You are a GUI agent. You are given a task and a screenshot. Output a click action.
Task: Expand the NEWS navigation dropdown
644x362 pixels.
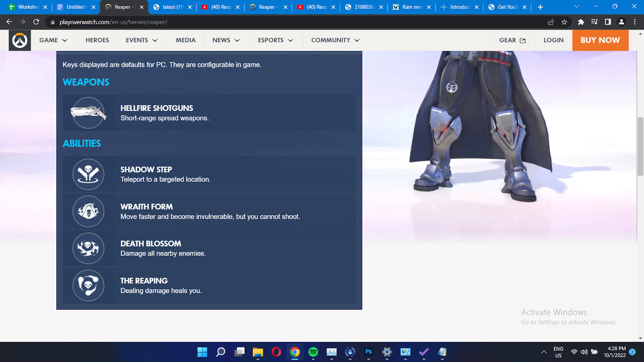point(226,40)
